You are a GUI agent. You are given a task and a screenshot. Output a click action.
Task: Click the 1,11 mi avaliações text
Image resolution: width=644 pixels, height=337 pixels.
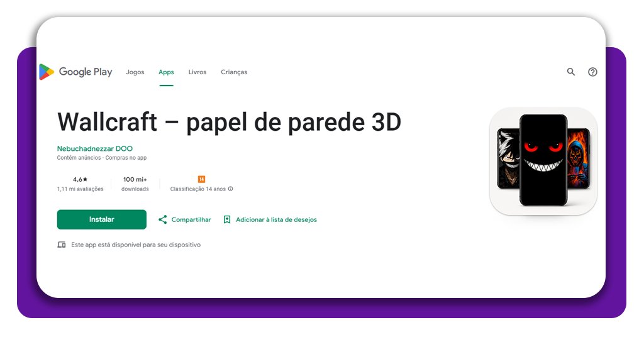coord(80,189)
